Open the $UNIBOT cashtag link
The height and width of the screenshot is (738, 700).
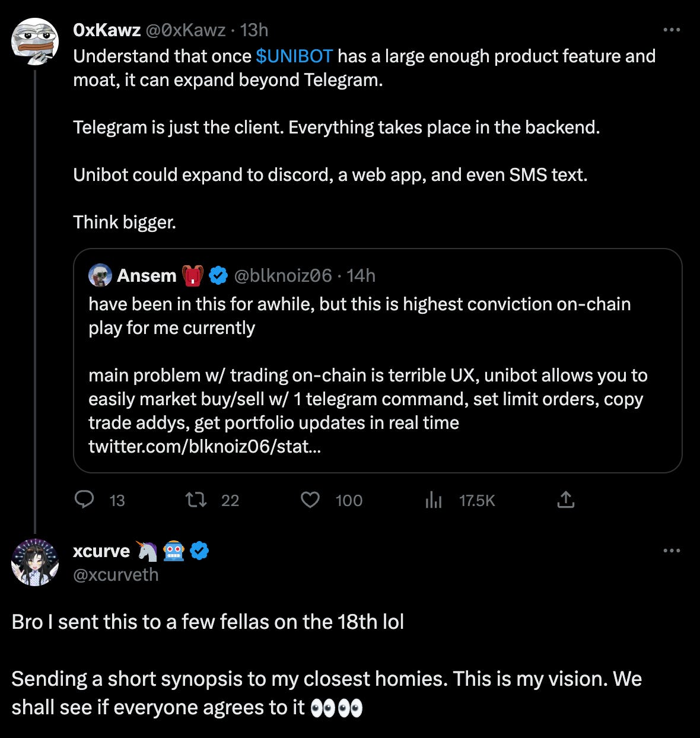[294, 56]
